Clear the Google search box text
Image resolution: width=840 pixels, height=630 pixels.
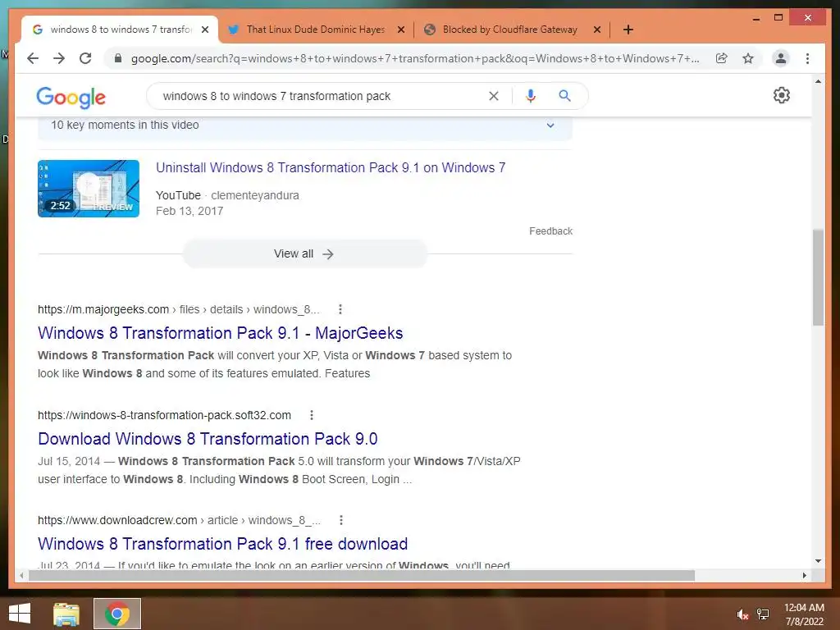pyautogui.click(x=493, y=96)
